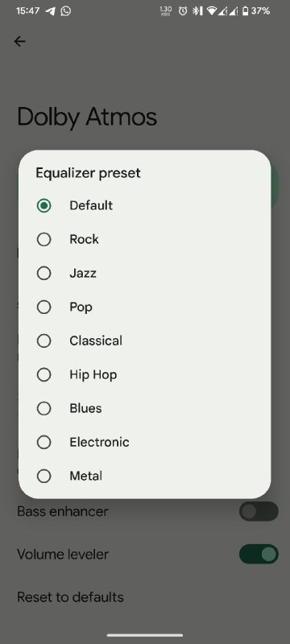Tap the Telegram notification icon
This screenshot has width=290, height=644.
coord(51,11)
